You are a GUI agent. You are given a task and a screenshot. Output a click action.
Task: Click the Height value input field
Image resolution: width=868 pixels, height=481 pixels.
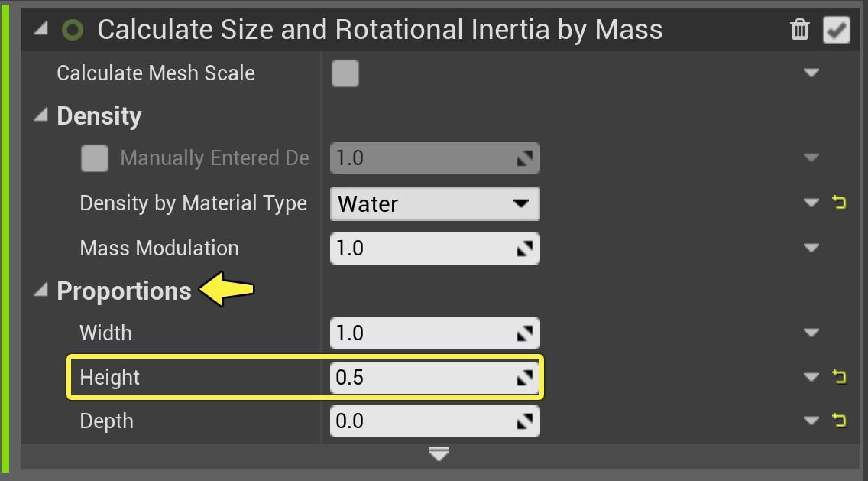coord(420,377)
